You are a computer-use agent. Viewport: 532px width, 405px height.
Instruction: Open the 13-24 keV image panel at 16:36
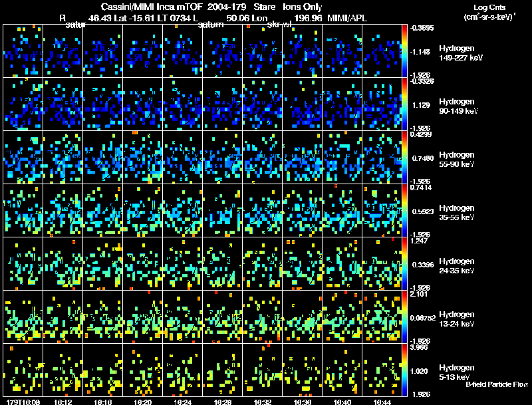click(303, 317)
